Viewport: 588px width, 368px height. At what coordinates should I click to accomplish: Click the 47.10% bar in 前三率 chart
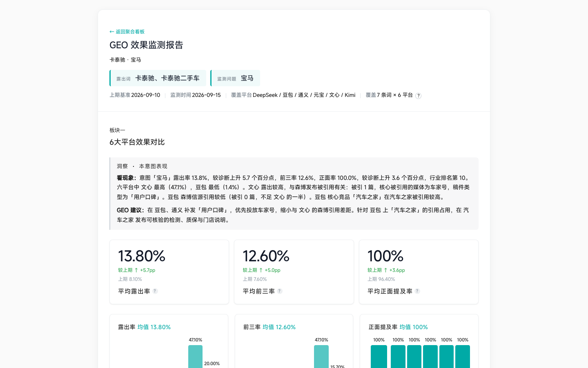(x=321, y=357)
